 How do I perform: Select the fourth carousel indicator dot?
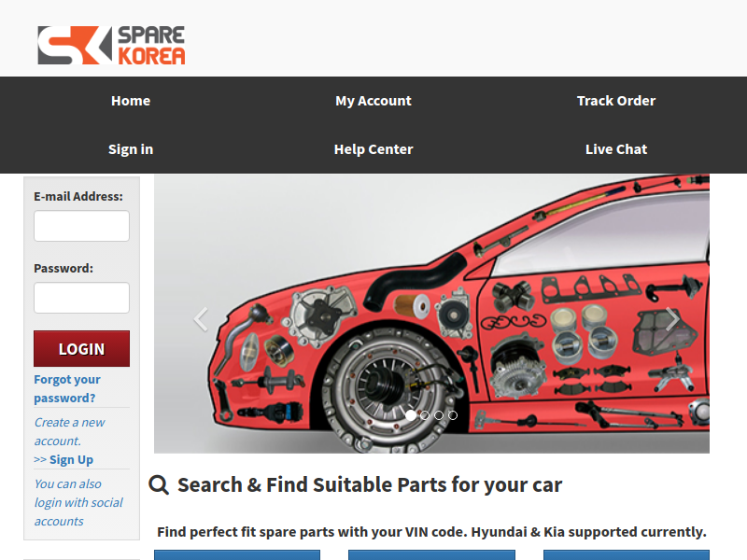click(x=453, y=415)
